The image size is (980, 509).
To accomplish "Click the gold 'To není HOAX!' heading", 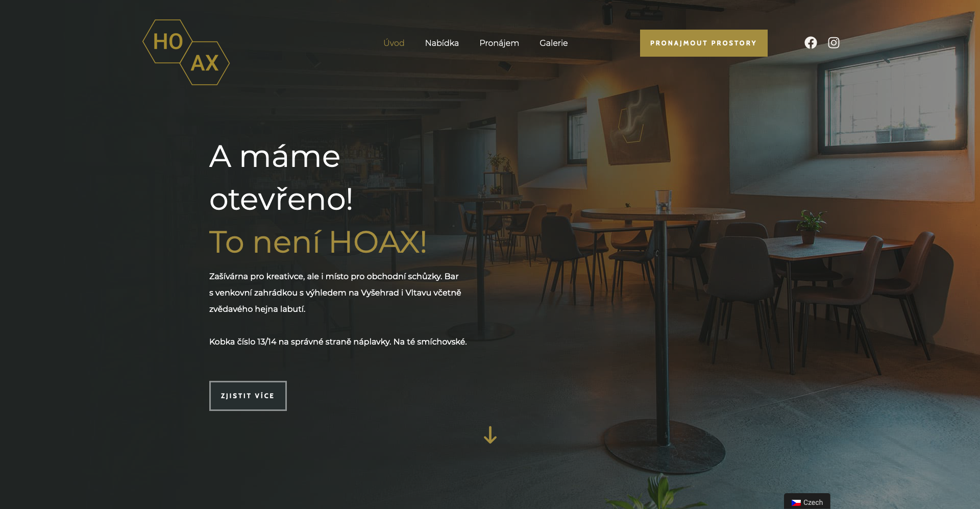I will pyautogui.click(x=318, y=241).
